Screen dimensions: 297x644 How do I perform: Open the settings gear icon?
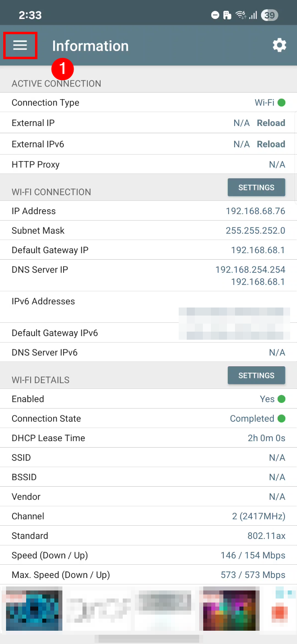[279, 45]
